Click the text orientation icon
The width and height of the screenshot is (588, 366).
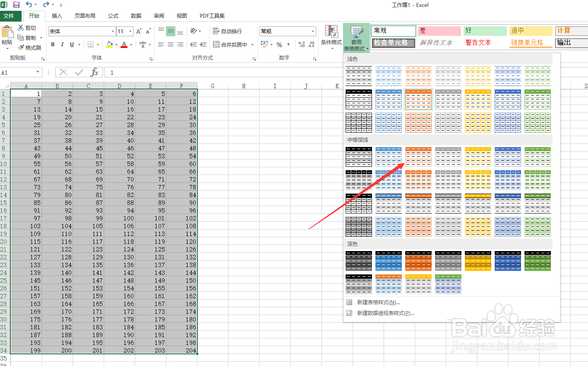point(194,31)
